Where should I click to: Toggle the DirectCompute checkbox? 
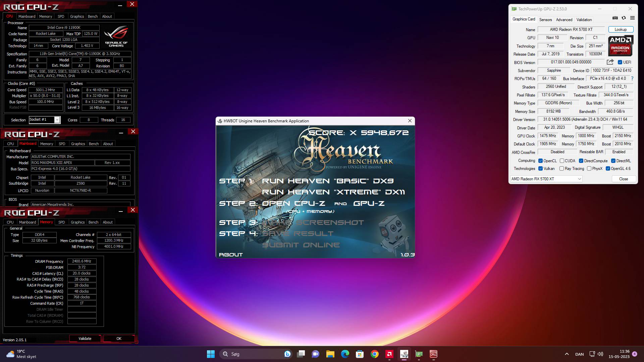581,161
